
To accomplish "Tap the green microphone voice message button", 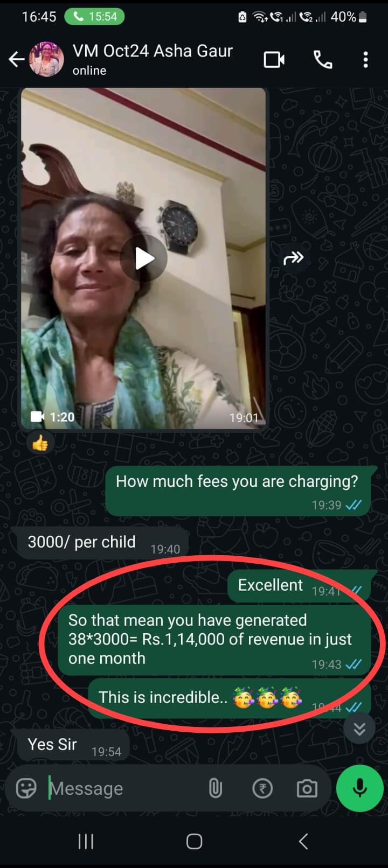I will [359, 788].
